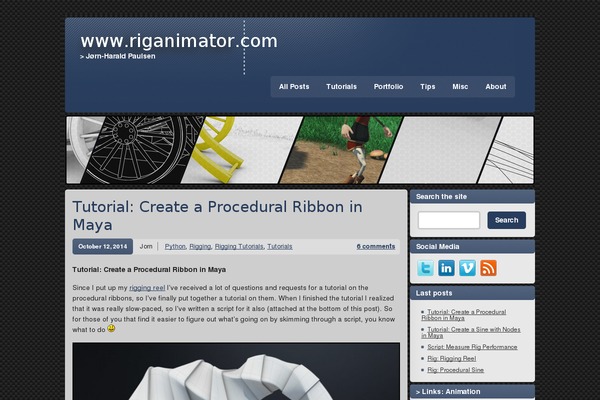600x400 pixels.
Task: Open the Misc menu item
Action: [460, 87]
